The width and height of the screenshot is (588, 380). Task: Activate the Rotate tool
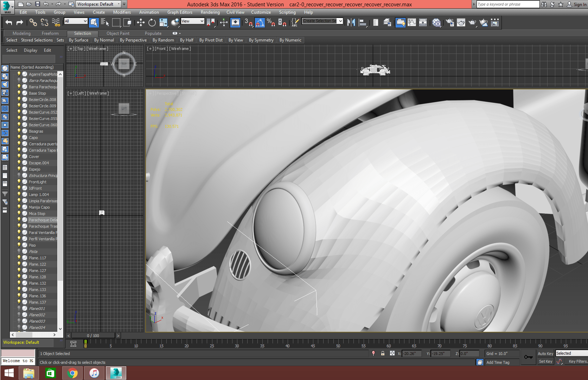click(x=152, y=23)
